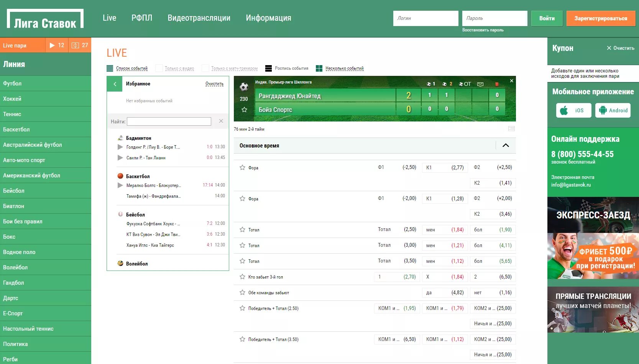639x364 pixels.
Task: Click the Баскетбол ball icon
Action: [x=120, y=176]
